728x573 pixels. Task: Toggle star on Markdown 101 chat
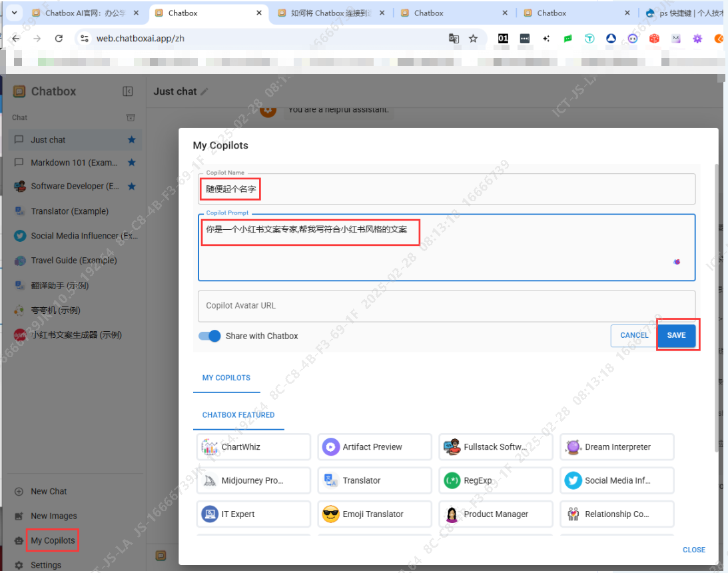(x=132, y=163)
